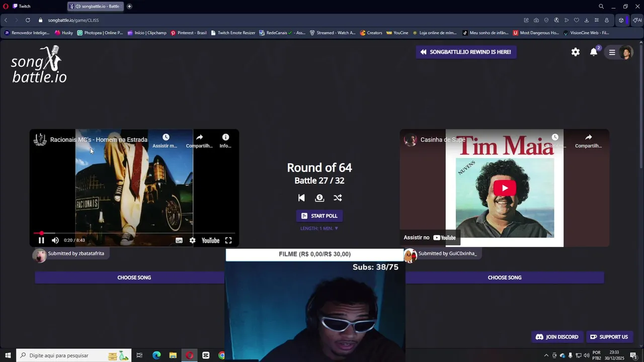Open Racionais video on YouTube logo
644x362 pixels.
point(210,240)
